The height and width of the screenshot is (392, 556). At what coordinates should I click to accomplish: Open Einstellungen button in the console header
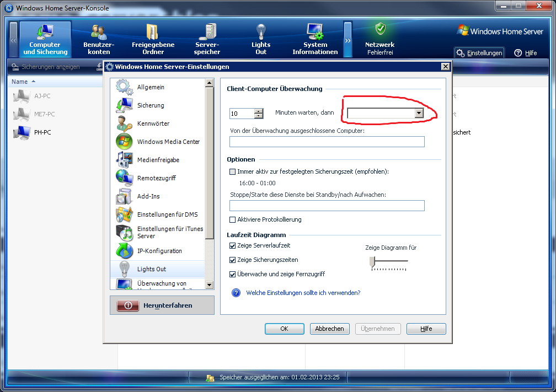479,53
